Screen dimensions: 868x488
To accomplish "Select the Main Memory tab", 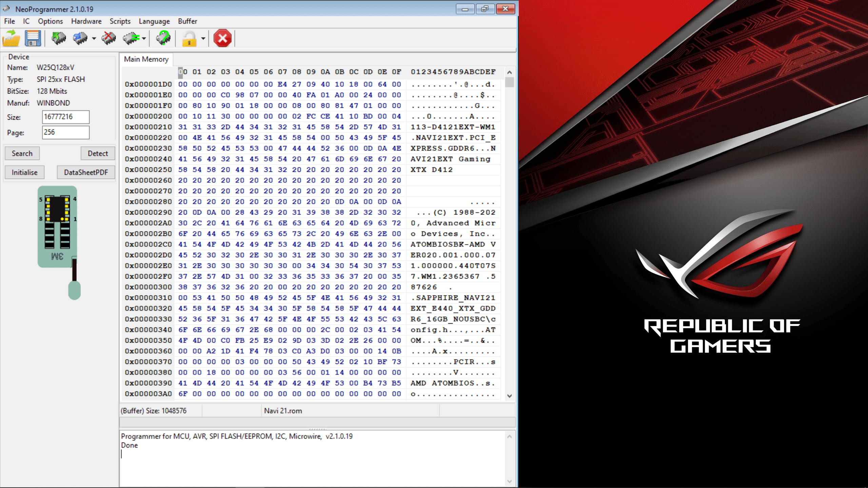I will [146, 59].
